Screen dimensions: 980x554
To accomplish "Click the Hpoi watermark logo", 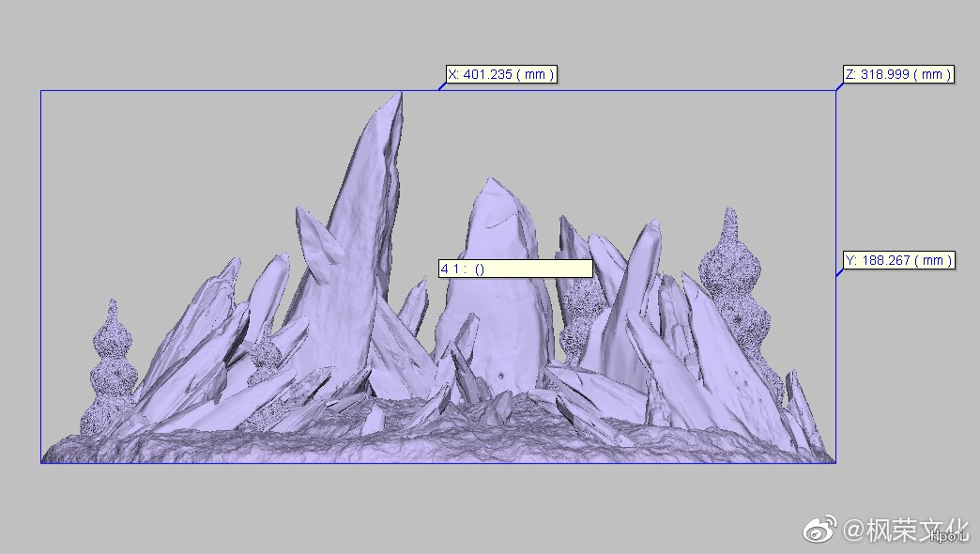I will (x=948, y=536).
